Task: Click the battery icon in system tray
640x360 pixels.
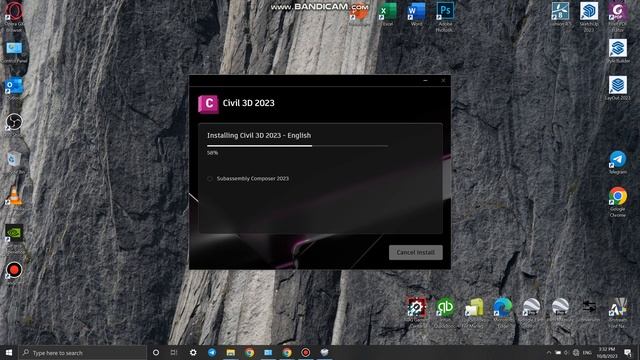Action: 558,353
